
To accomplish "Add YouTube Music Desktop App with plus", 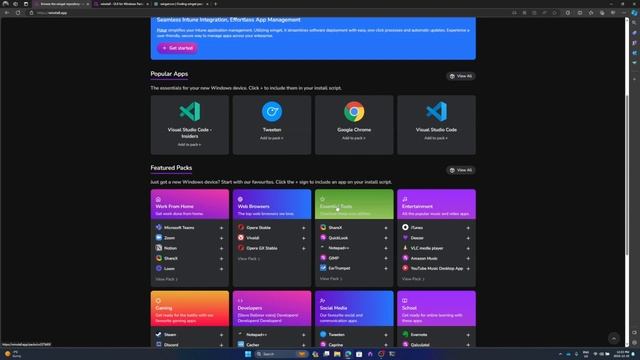I will point(468,269).
